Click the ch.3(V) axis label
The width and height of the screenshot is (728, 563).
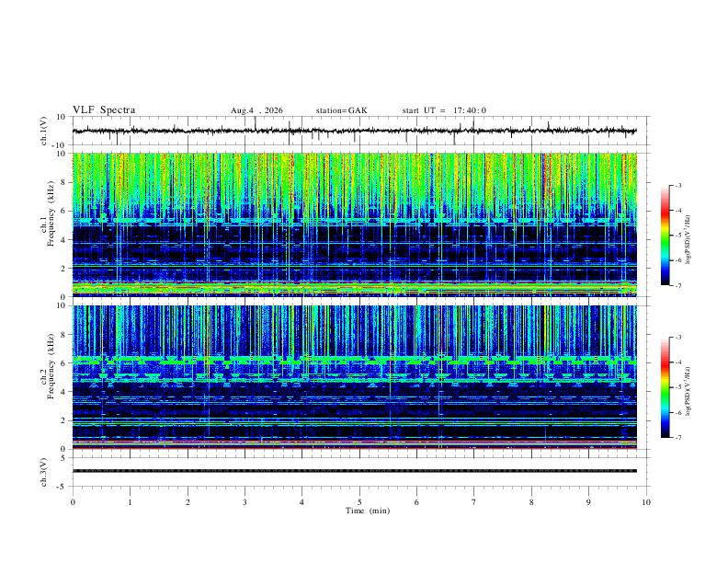coord(43,473)
